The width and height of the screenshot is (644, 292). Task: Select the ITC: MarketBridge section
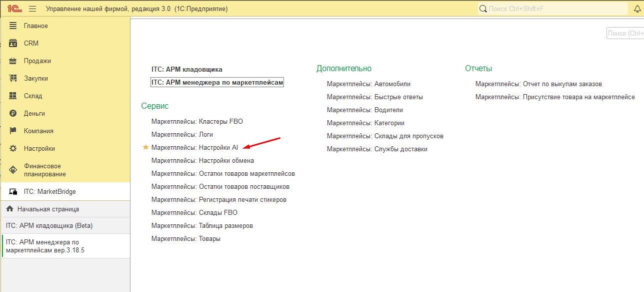pos(65,191)
